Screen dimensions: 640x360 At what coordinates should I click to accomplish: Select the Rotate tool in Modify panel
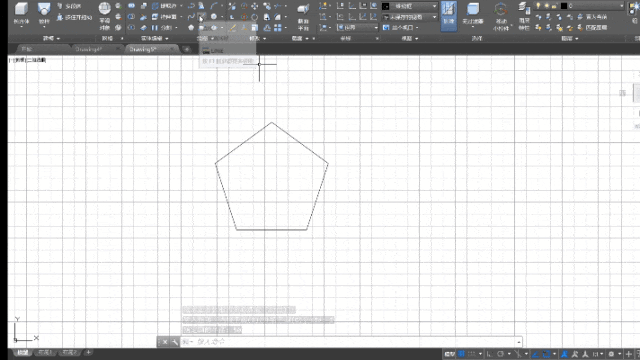click(255, 17)
